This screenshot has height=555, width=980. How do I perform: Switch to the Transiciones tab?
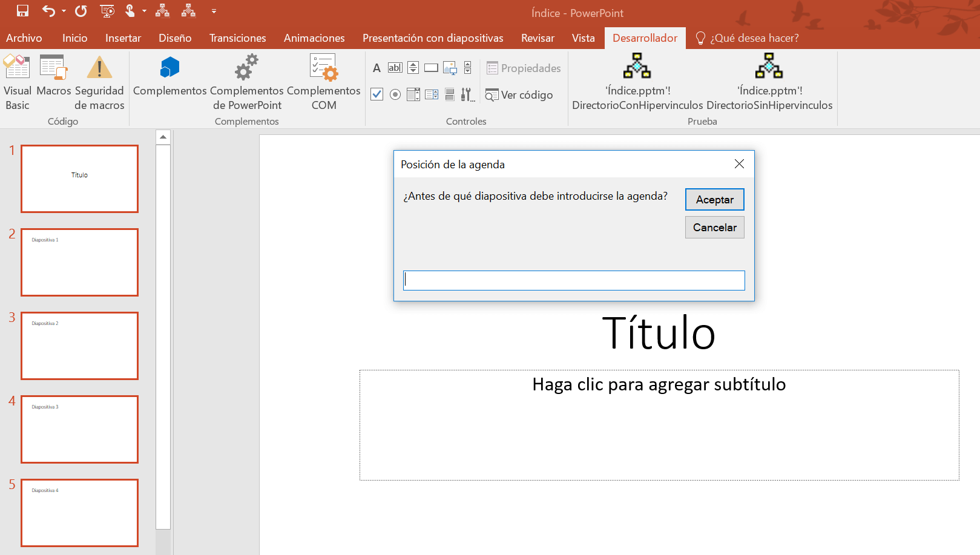238,38
